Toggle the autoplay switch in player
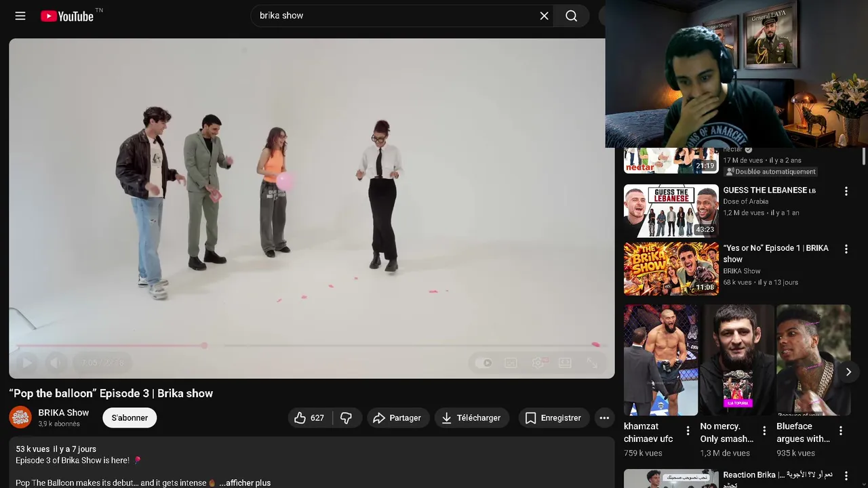Screen dimensions: 868x488 click(x=484, y=363)
